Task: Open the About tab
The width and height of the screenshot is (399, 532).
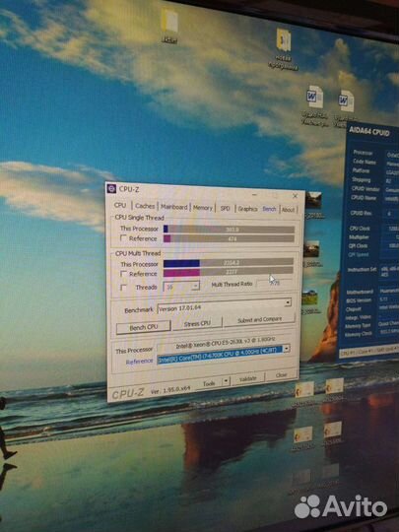Action: (288, 210)
